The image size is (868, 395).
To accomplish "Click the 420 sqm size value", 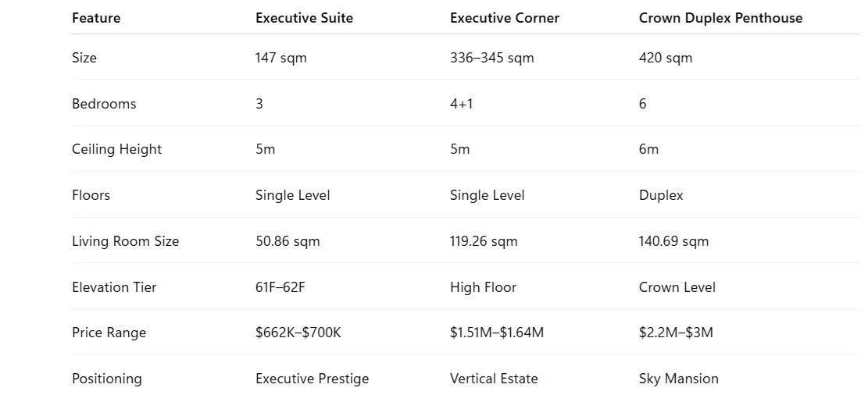I will pyautogui.click(x=666, y=58).
